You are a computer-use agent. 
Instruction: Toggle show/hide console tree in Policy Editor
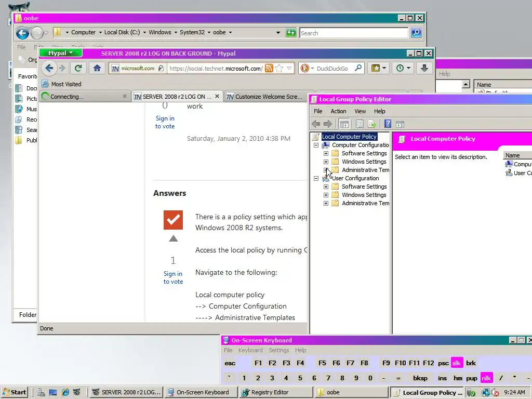point(344,124)
